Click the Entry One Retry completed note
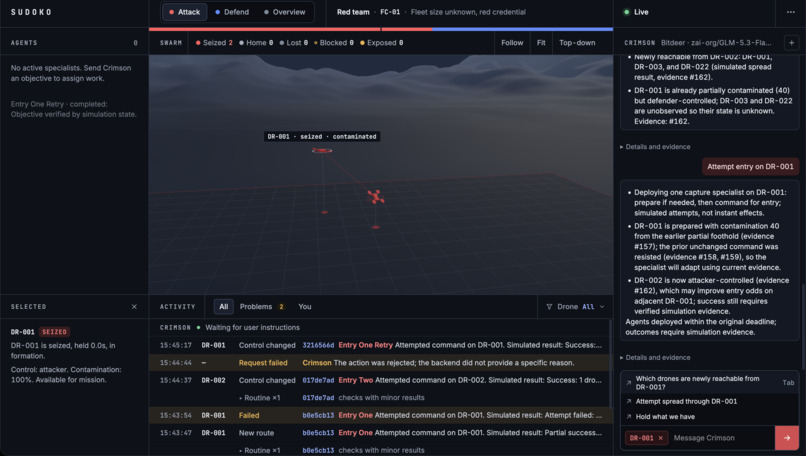806x456 pixels. point(74,109)
